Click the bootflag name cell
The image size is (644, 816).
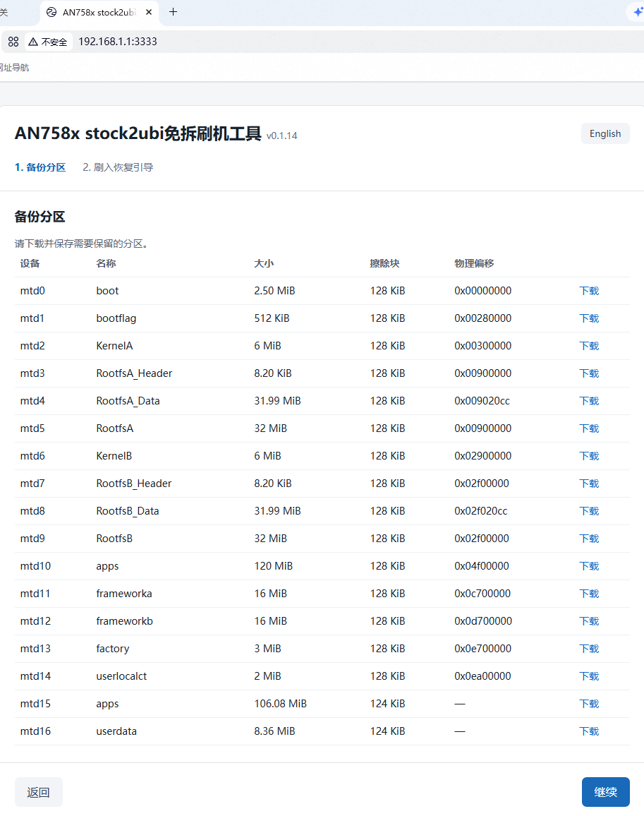click(116, 318)
